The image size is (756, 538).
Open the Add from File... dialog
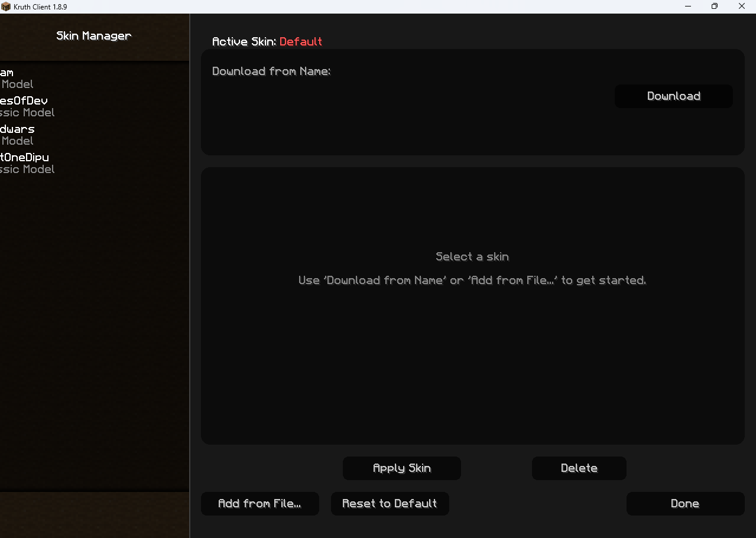click(259, 504)
